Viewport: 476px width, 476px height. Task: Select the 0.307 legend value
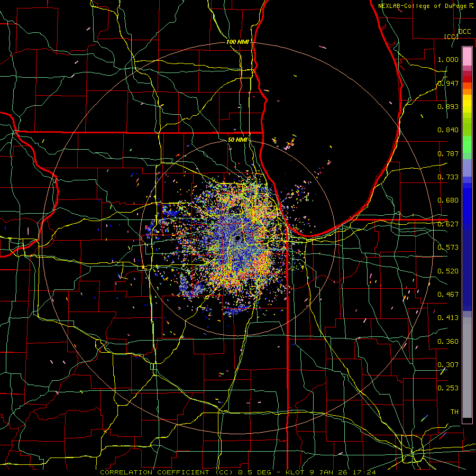[x=448, y=364]
